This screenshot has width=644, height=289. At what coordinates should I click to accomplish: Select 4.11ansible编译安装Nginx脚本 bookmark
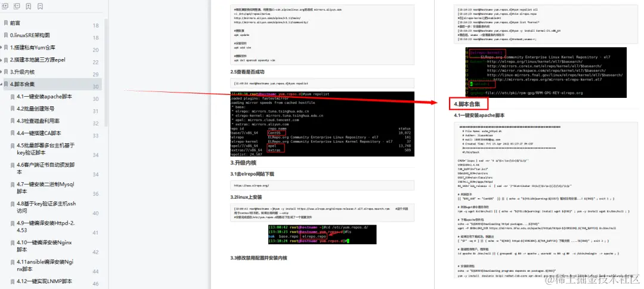tap(45, 265)
